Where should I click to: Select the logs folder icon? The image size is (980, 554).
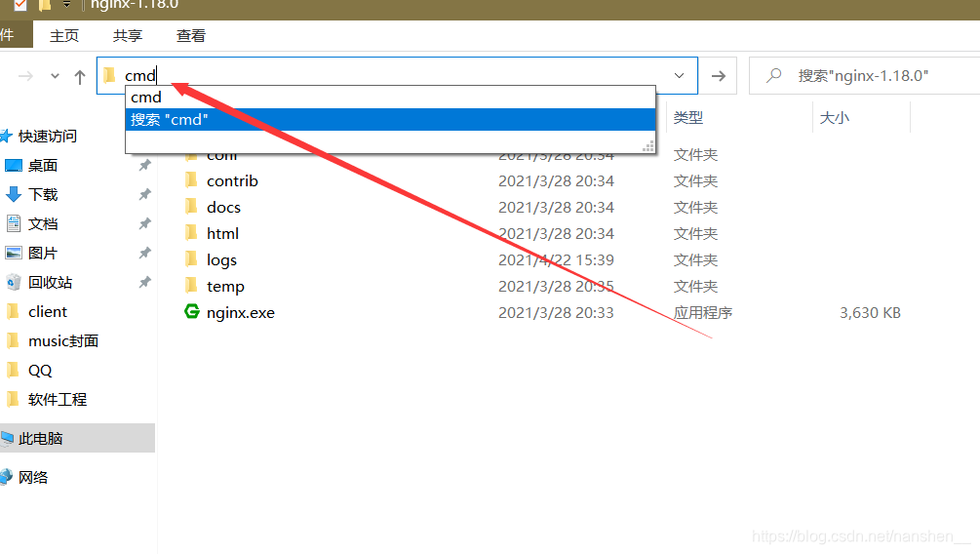click(192, 259)
